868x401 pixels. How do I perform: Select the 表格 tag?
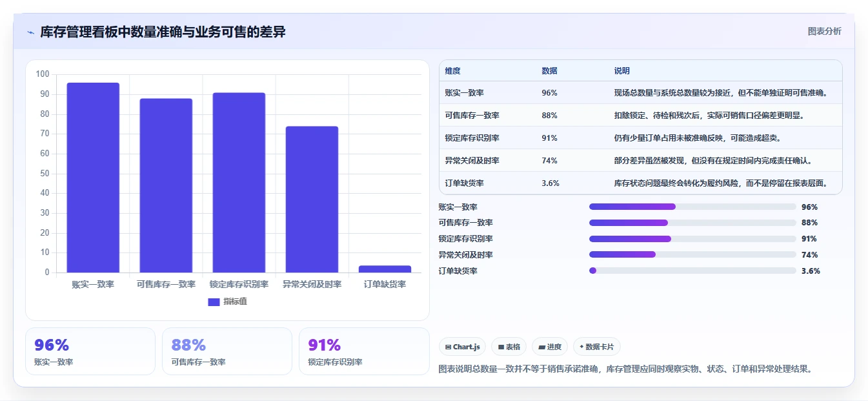point(509,347)
